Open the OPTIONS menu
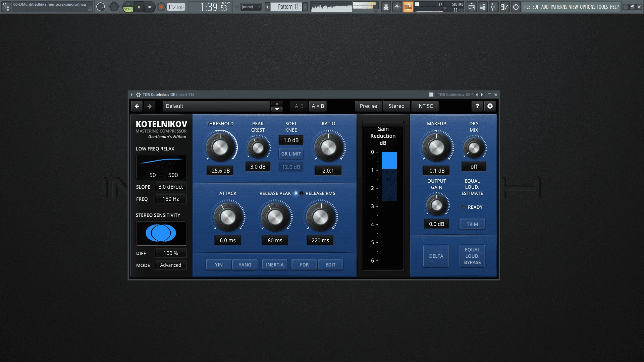 click(x=588, y=7)
